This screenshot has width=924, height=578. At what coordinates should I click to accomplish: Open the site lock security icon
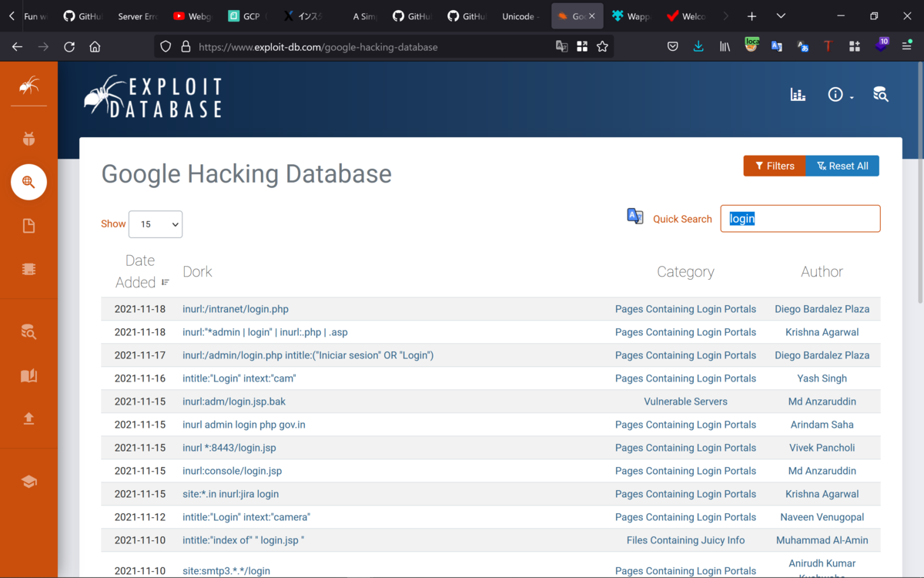186,46
